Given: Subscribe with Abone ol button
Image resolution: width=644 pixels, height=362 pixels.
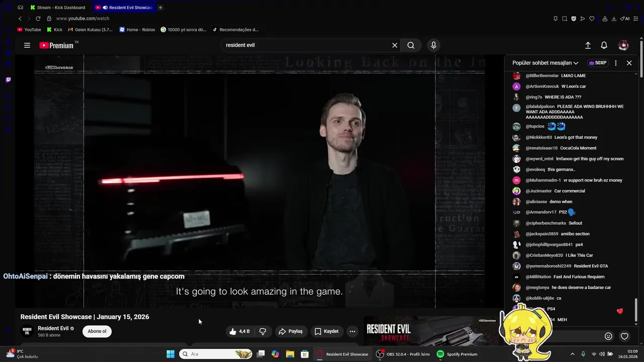Looking at the screenshot, I should click(97, 331).
